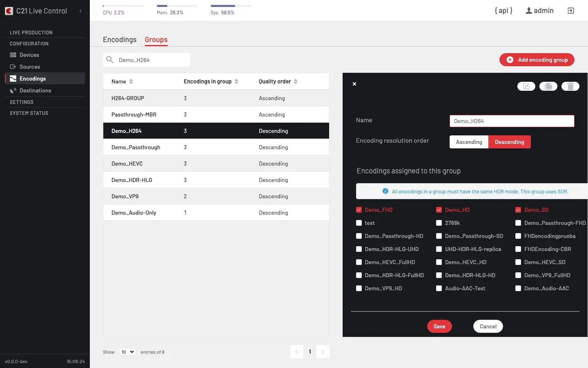Click the Add encoding group button
588x368 pixels.
pyautogui.click(x=537, y=60)
